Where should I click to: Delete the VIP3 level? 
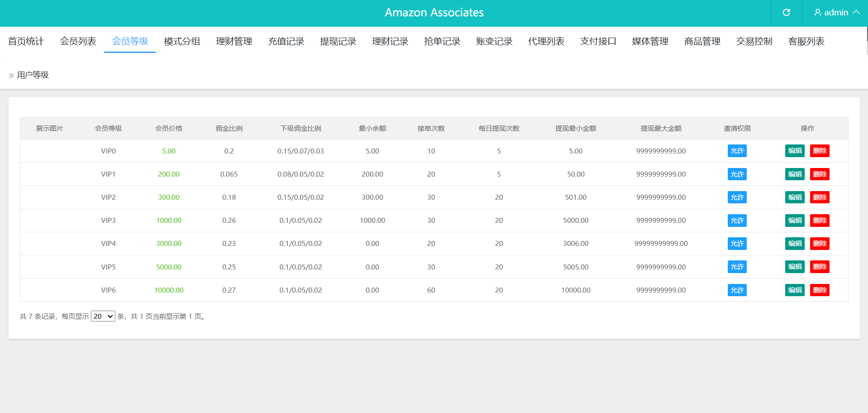[820, 221]
